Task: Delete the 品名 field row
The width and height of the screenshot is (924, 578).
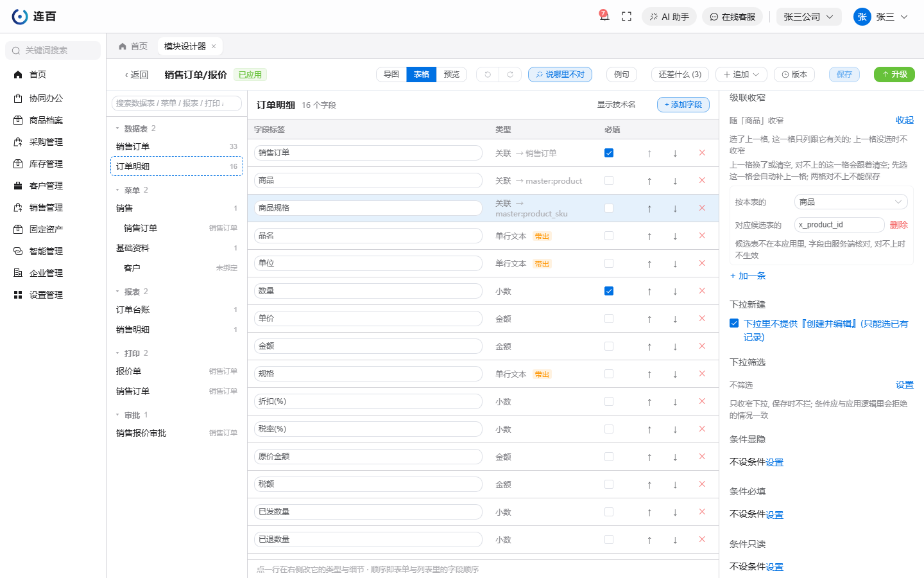Action: (x=702, y=236)
